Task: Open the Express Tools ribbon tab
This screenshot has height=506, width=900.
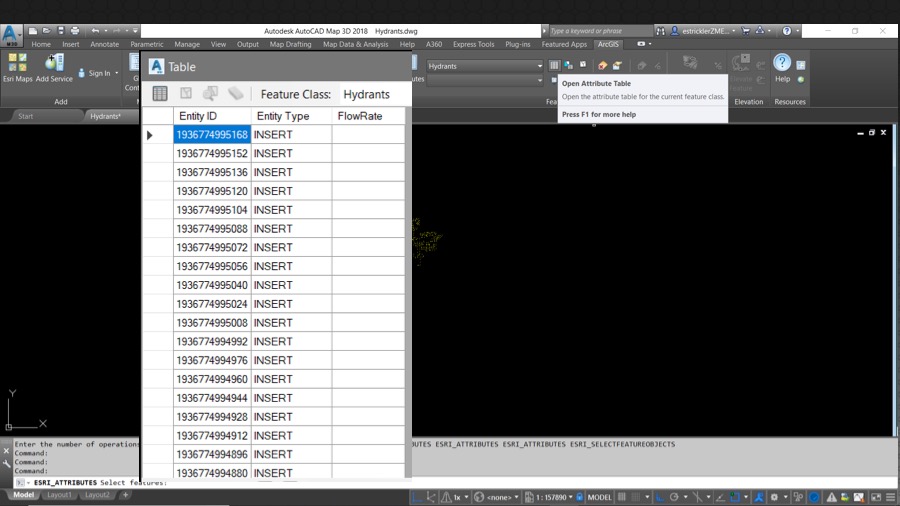Action: pos(474,44)
